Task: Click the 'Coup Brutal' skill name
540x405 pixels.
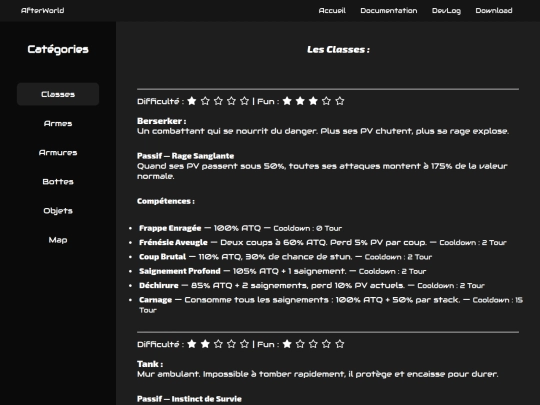Action: pyautogui.click(x=163, y=257)
